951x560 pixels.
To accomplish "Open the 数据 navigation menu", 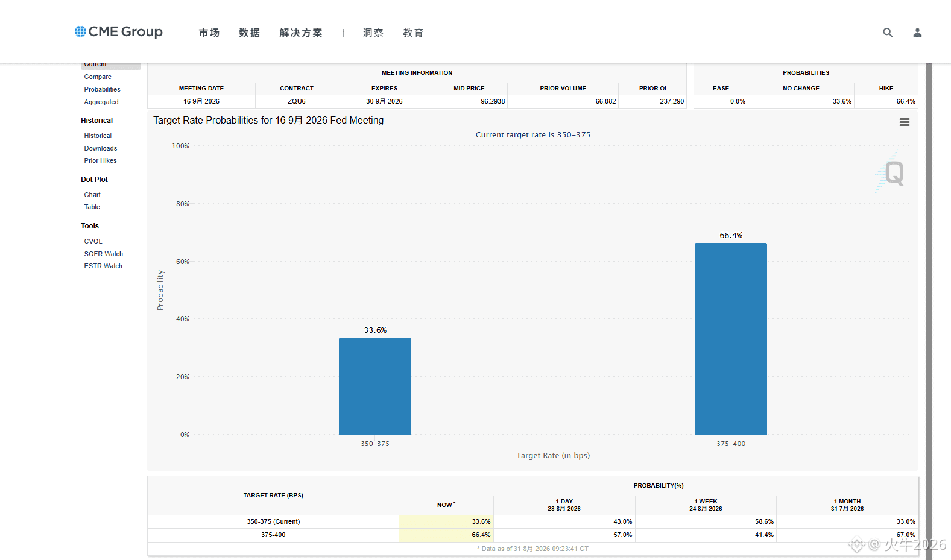I will [x=249, y=33].
